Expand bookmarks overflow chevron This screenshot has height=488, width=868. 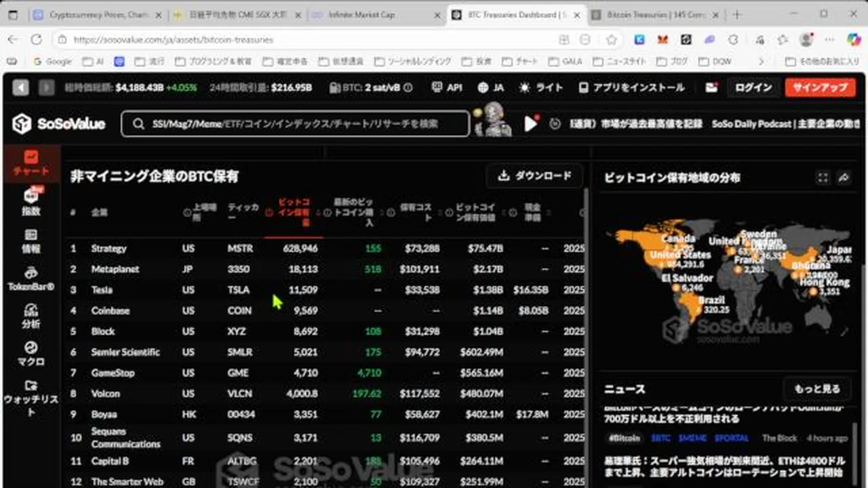coord(762,62)
